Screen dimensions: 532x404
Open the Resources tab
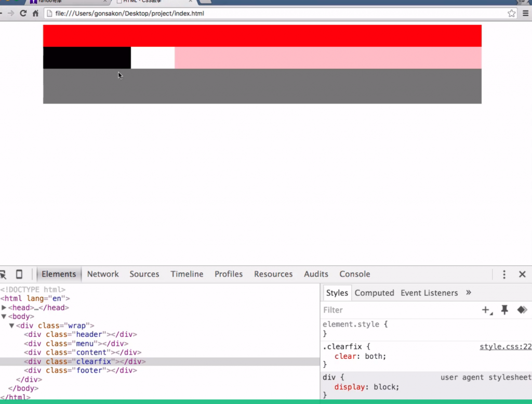(273, 274)
